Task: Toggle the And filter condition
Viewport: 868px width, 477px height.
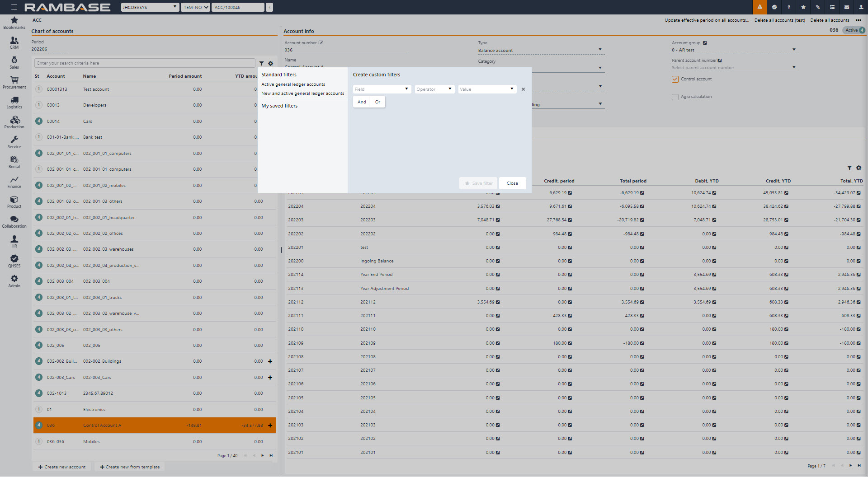Action: coord(362,102)
